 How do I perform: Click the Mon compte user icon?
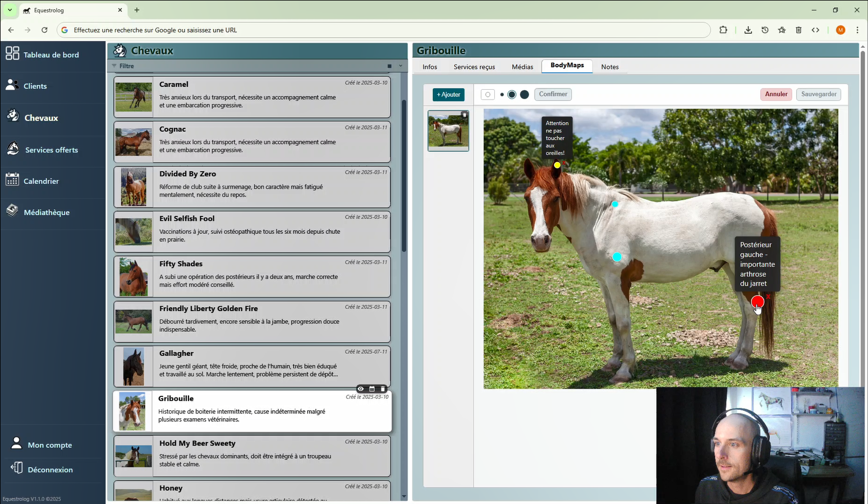(17, 443)
